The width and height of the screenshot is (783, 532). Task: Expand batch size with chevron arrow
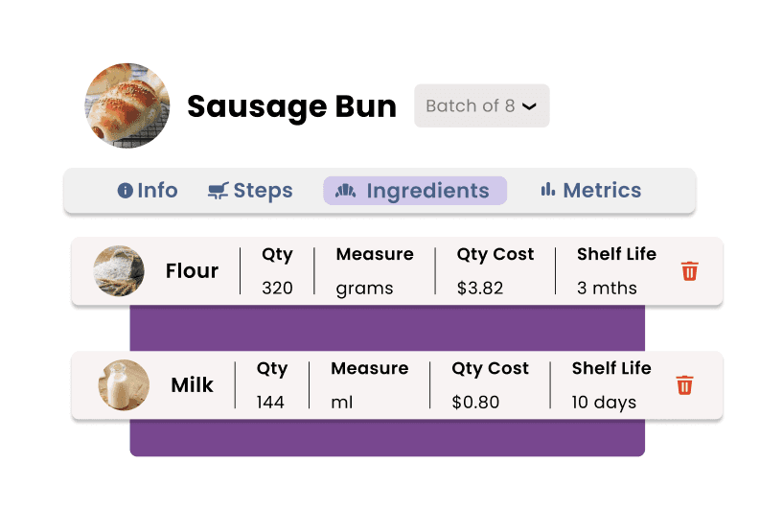pyautogui.click(x=529, y=106)
